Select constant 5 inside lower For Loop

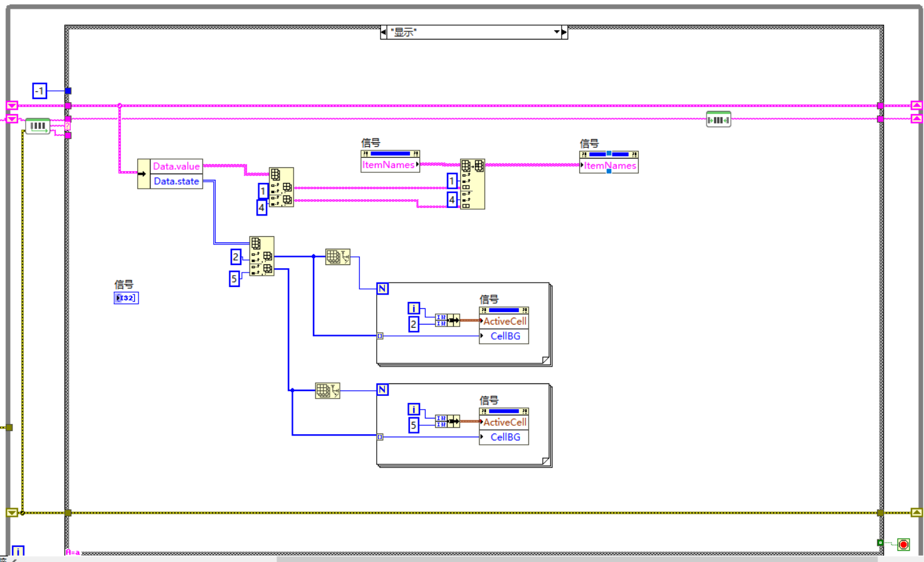[413, 425]
